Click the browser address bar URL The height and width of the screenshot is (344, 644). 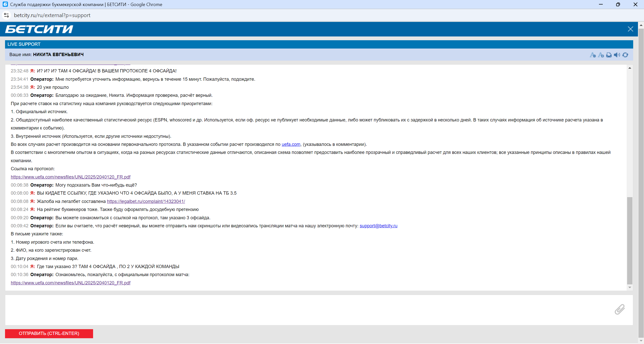click(x=52, y=15)
